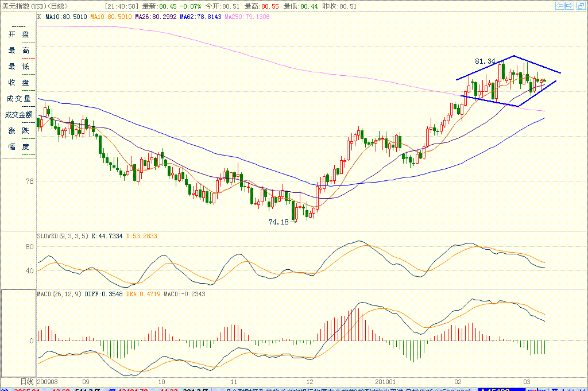Screen dimensions: 588x391
Task: Click the 昨收:80.51 previous close value
Action: click(x=340, y=6)
